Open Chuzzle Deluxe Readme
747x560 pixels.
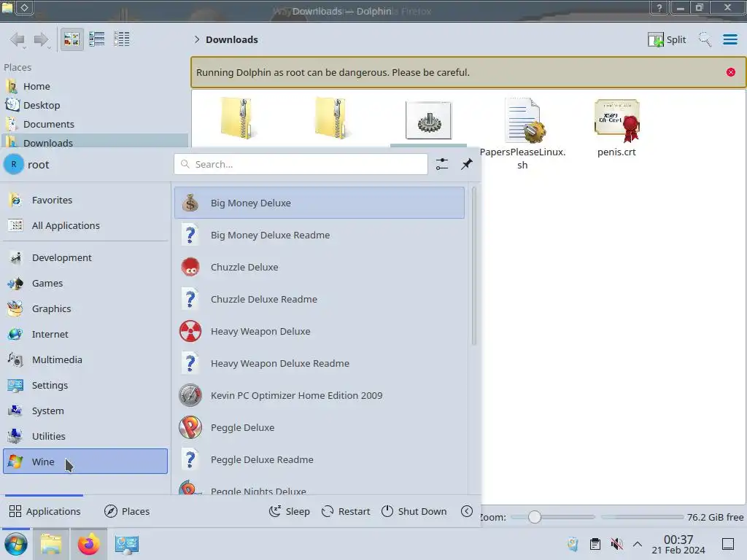point(320,300)
